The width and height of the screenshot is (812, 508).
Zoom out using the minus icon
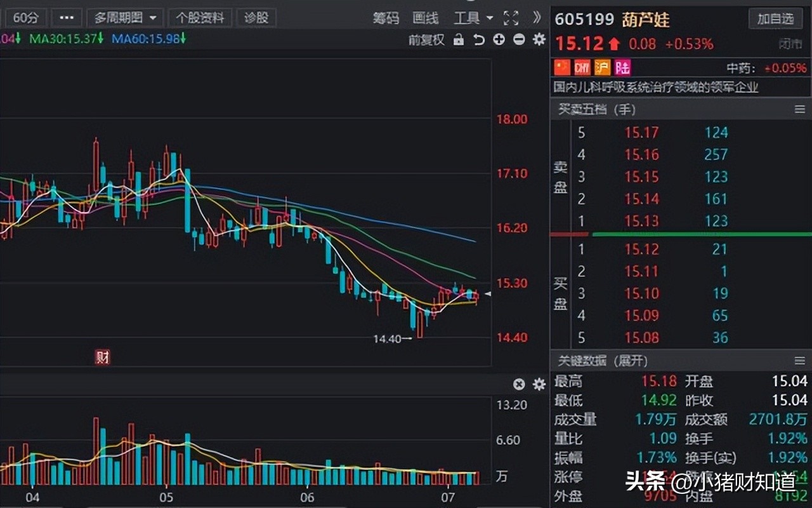coord(518,39)
